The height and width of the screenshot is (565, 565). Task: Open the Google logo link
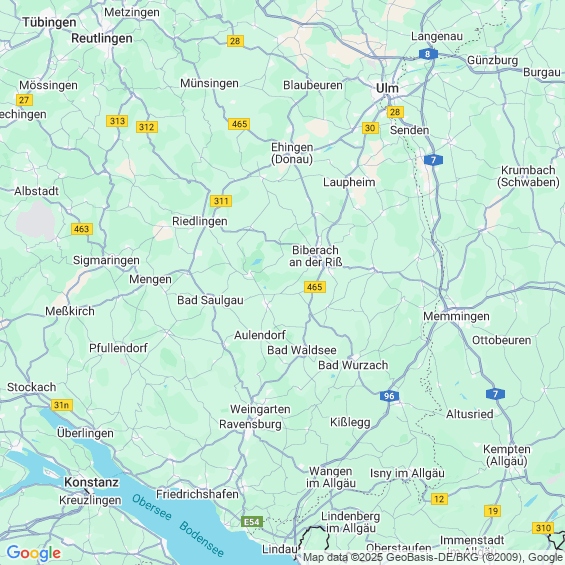(34, 553)
